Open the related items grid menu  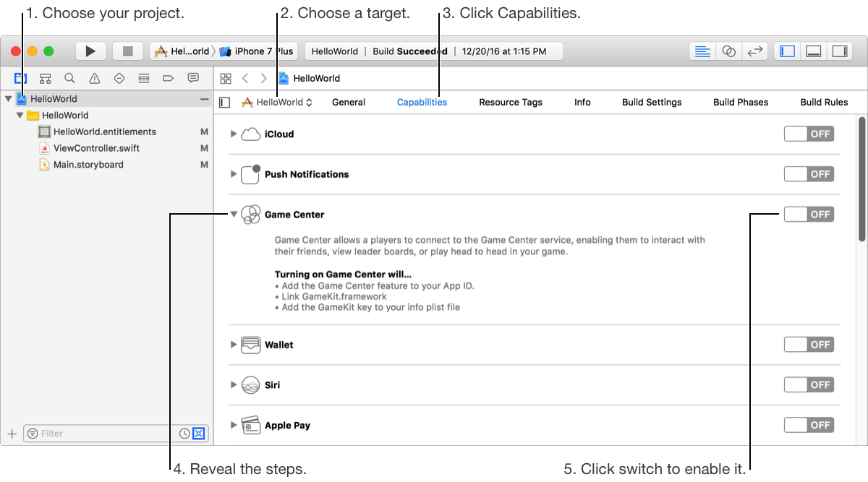point(226,78)
